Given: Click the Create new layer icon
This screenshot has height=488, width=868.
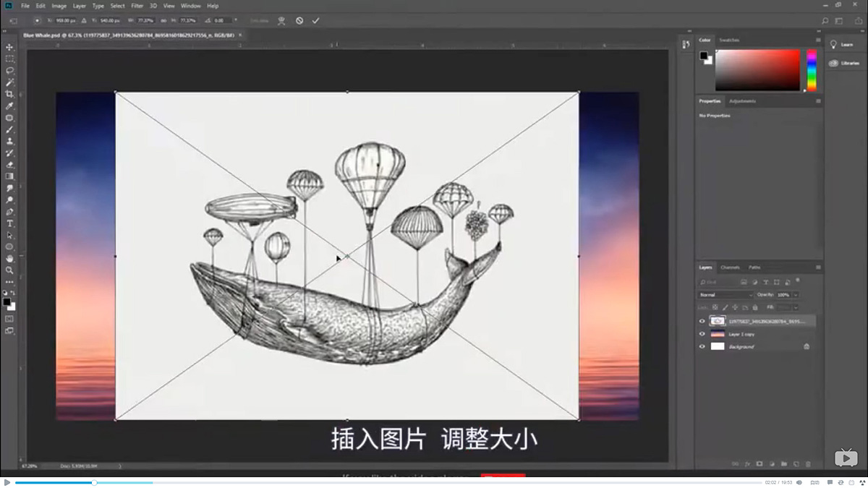Looking at the screenshot, I should tap(796, 463).
